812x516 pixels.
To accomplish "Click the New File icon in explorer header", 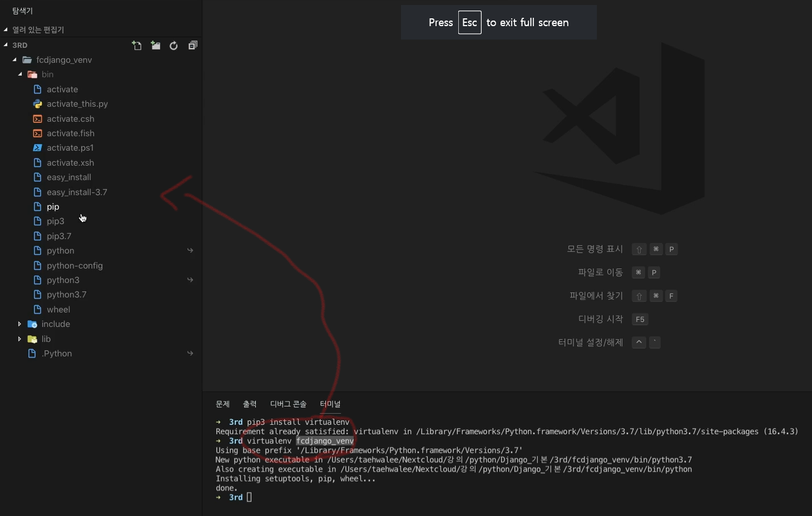I will 137,46.
